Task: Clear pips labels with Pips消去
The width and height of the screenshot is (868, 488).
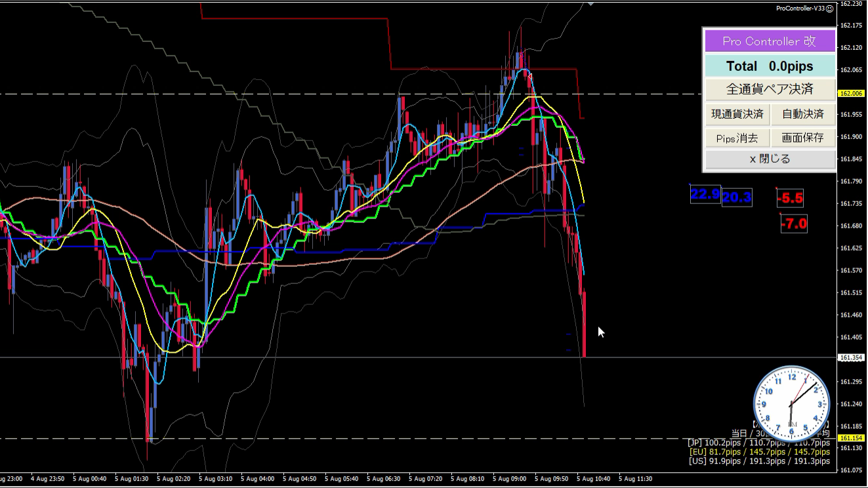Action: click(x=737, y=138)
